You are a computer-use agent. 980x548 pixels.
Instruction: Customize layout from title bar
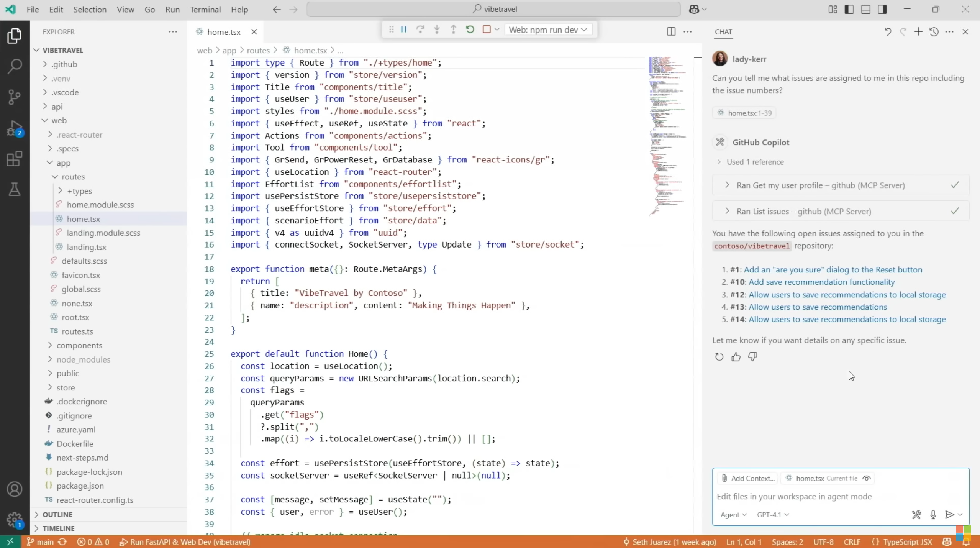point(833,9)
